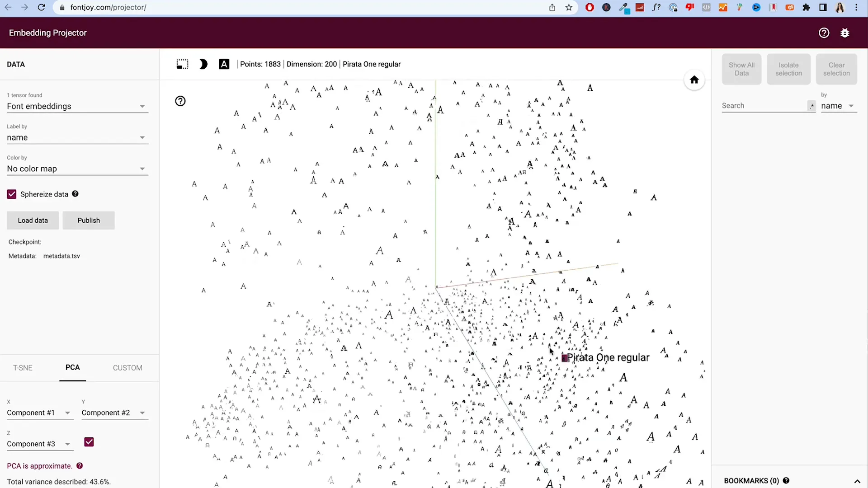Click the Sphereize data help icon

pyautogui.click(x=75, y=194)
